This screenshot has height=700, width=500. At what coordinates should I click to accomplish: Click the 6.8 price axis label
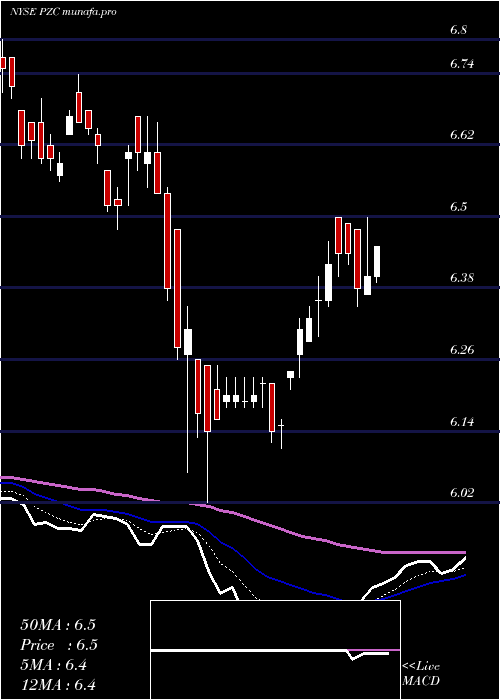pyautogui.click(x=458, y=30)
